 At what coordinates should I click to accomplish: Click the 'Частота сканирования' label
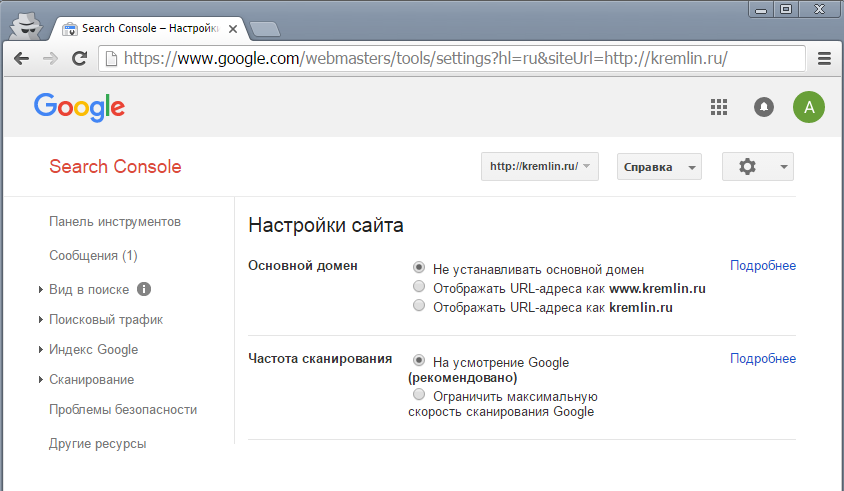click(320, 359)
